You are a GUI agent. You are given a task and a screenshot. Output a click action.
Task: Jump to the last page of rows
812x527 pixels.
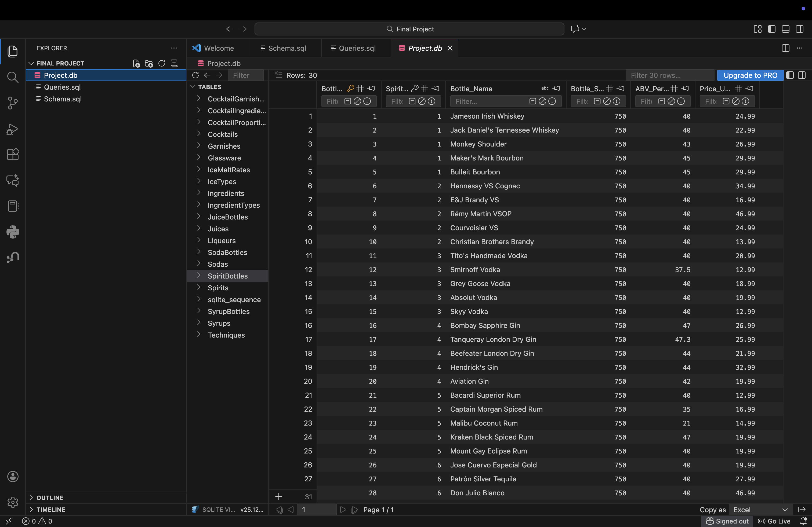tap(354, 510)
